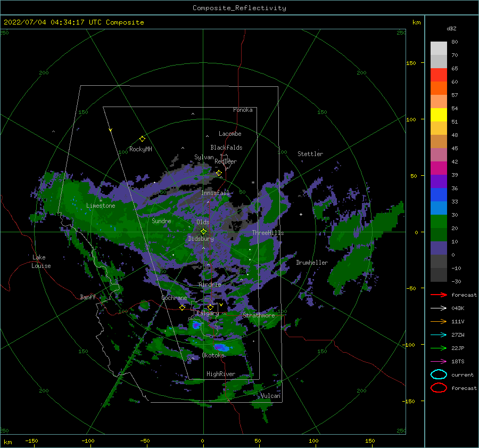
Task: Pick the bright green 20–30 dBZ swatch
Action: 439,221
